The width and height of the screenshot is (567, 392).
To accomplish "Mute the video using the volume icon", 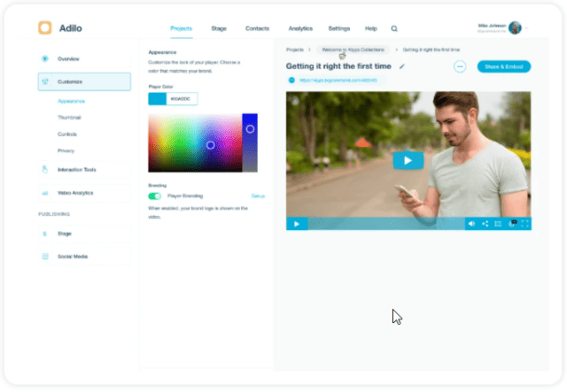I will (471, 224).
